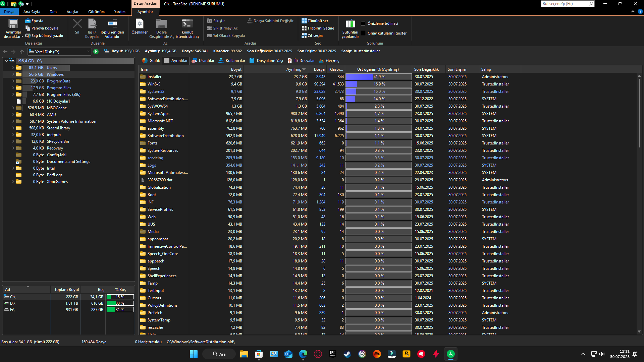Switch to the Grafik view tab
This screenshot has width=644, height=362.
151,61
